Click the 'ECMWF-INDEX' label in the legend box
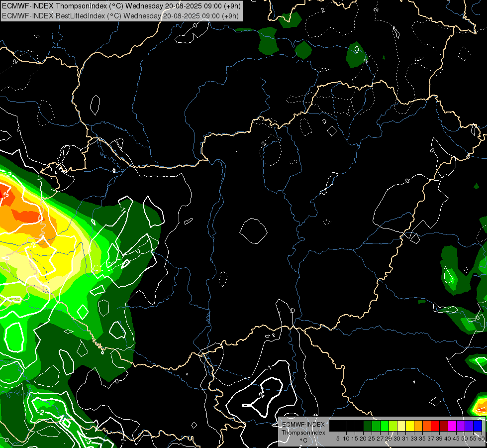This screenshot has height=448, width=487. (303, 425)
